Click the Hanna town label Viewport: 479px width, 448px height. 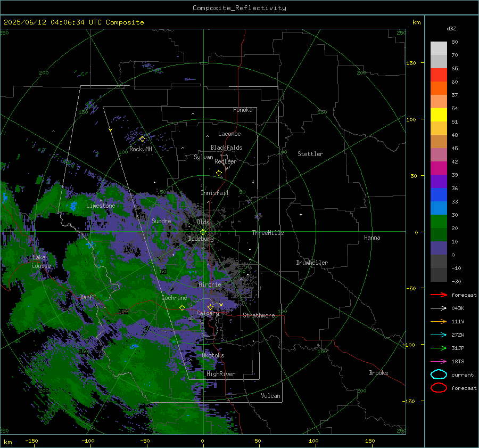(x=372, y=238)
